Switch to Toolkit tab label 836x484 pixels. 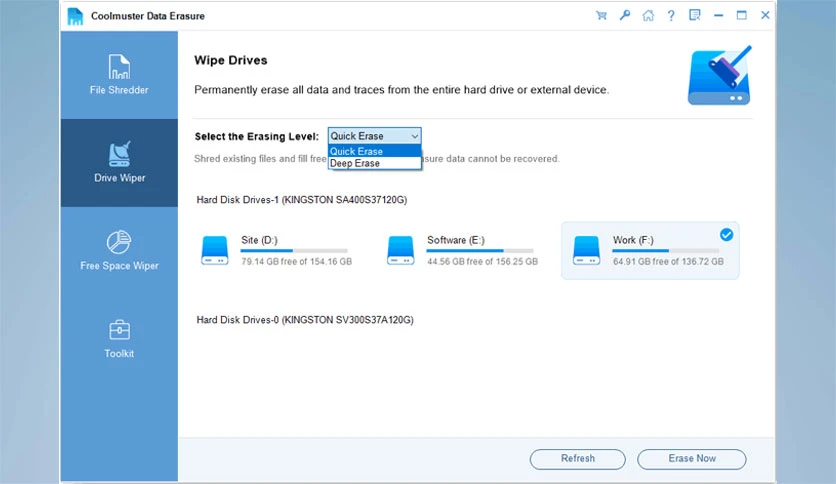(119, 353)
